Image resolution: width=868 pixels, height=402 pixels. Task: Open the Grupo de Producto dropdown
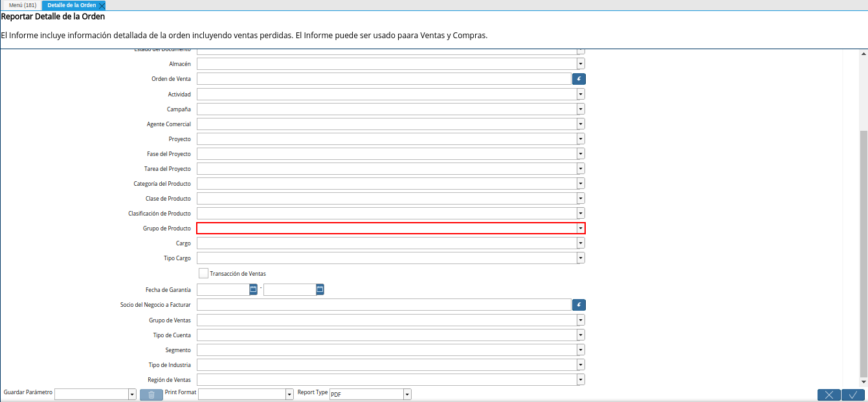click(x=581, y=229)
